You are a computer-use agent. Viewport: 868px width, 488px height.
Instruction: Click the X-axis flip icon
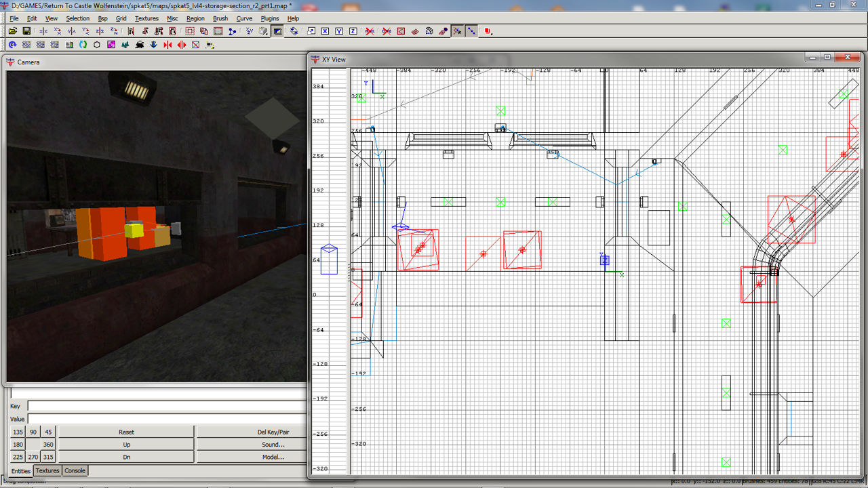click(43, 31)
